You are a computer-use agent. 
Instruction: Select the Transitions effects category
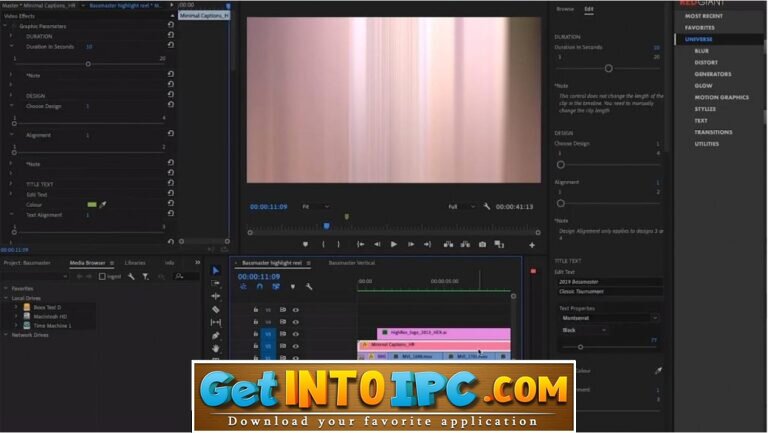(x=713, y=132)
